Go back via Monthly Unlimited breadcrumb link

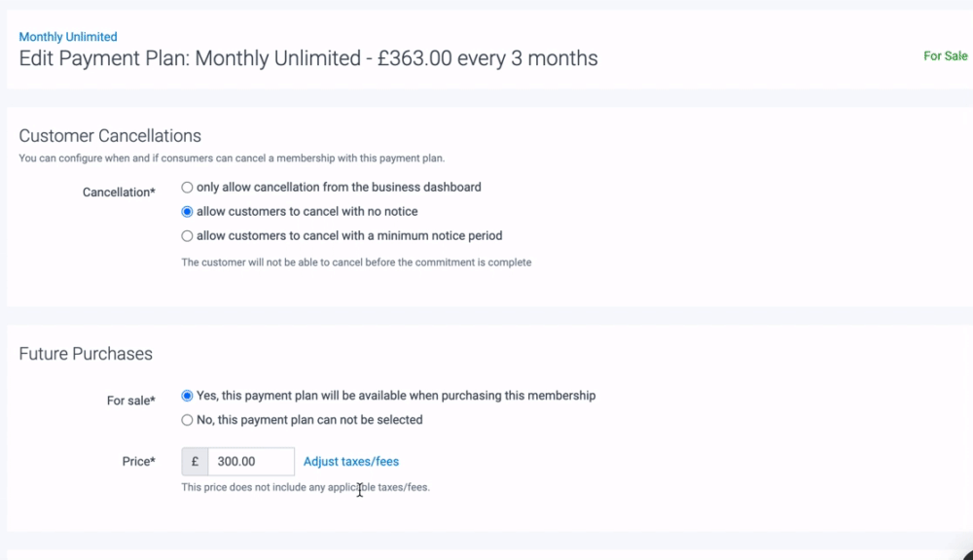tap(68, 37)
